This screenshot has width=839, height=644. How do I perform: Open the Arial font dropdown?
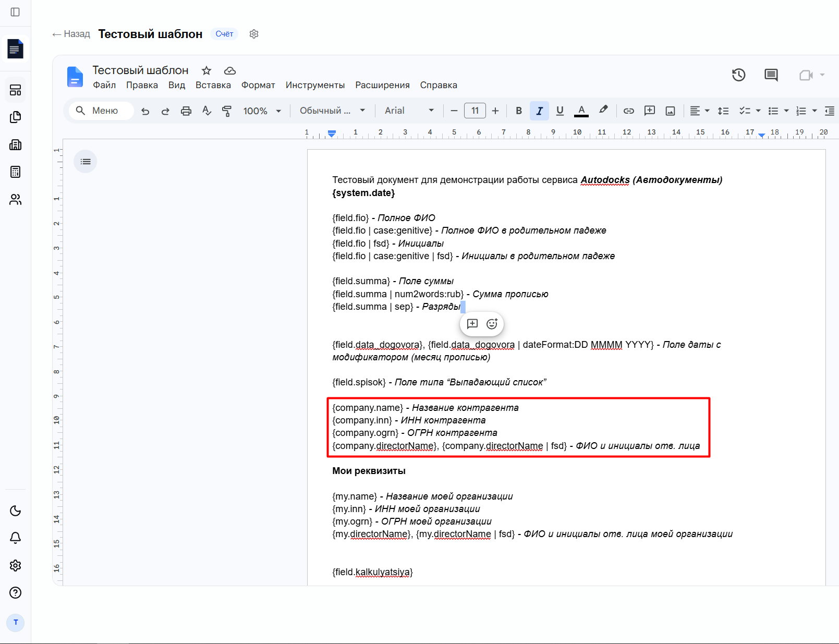pyautogui.click(x=409, y=111)
